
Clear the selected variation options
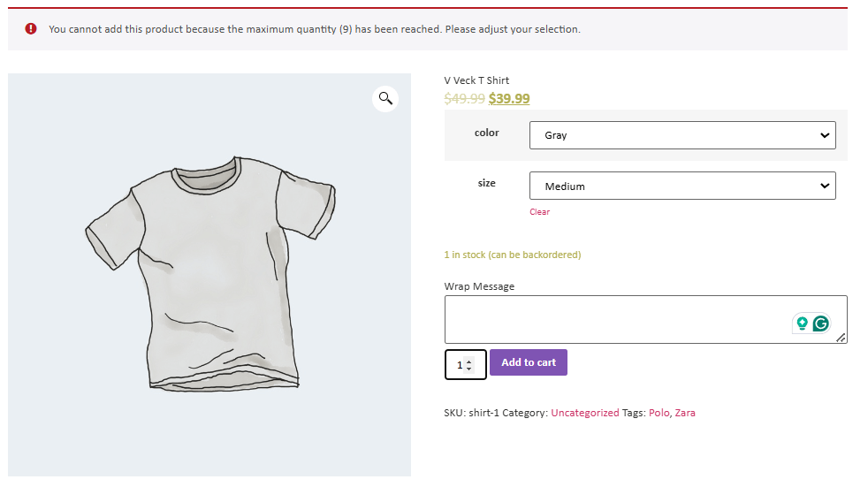click(539, 212)
